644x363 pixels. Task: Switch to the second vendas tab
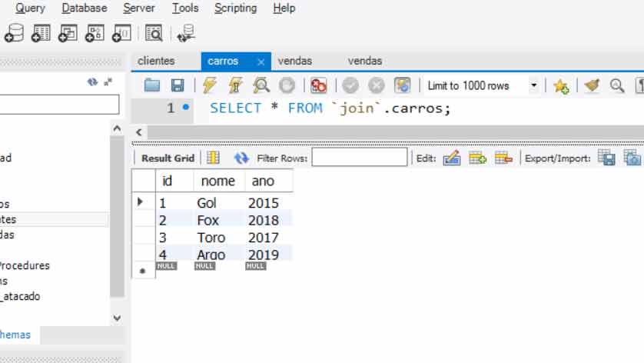point(365,61)
